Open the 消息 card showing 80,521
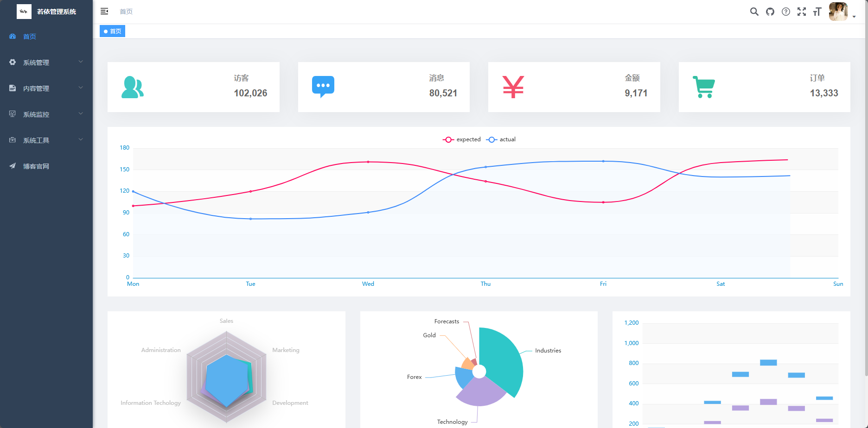The width and height of the screenshot is (868, 428). pos(384,87)
